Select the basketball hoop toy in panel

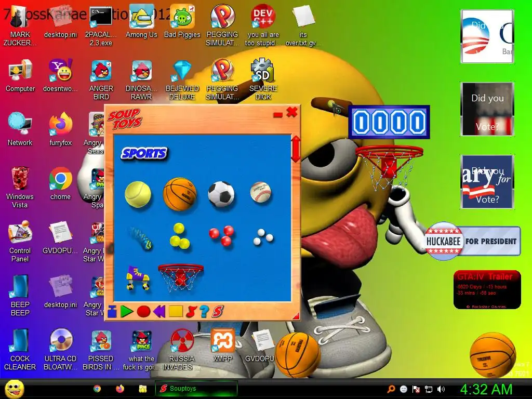(x=181, y=277)
